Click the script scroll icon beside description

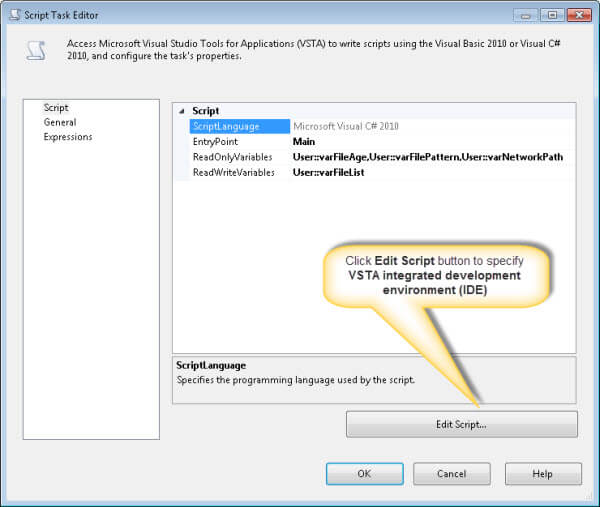pos(36,51)
